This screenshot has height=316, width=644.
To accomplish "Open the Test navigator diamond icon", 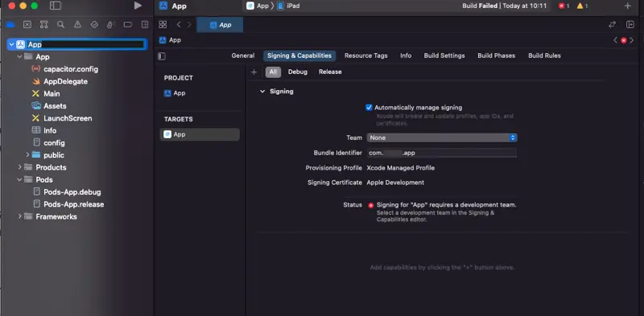I will click(94, 25).
